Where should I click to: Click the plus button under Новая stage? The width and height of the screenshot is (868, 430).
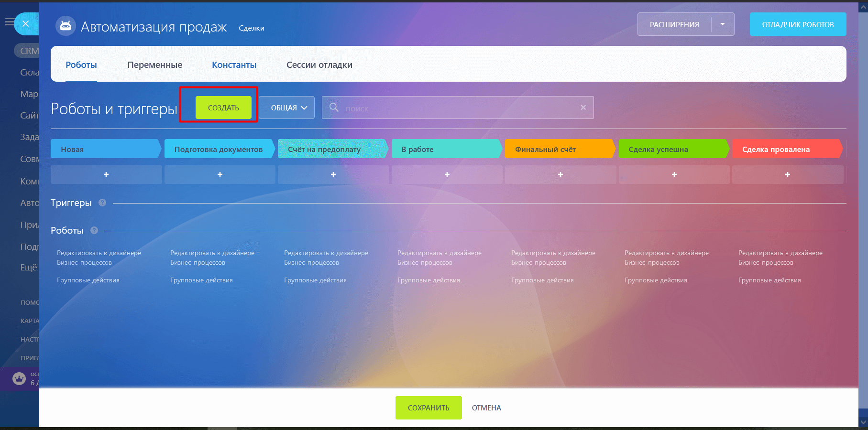pyautogui.click(x=106, y=174)
